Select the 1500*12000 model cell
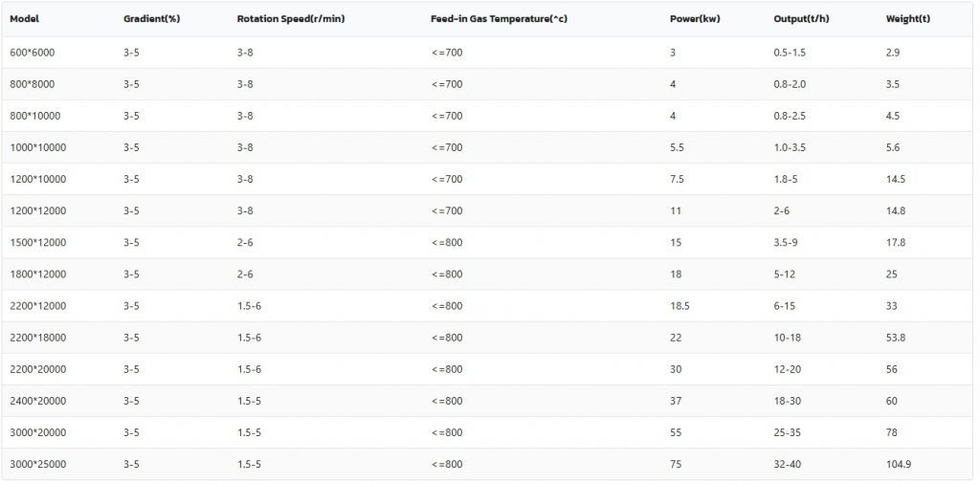Screen dimensions: 980x484 (x=38, y=243)
